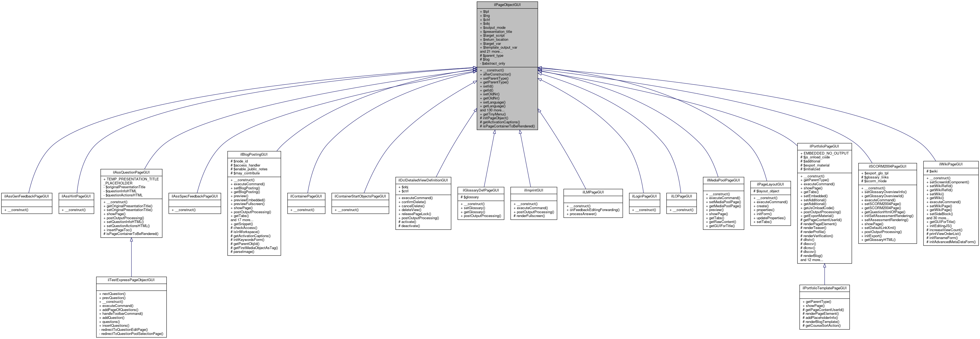Open the ilPageObjectGUI base class node
This screenshot has width=980, height=339.
pyautogui.click(x=507, y=65)
